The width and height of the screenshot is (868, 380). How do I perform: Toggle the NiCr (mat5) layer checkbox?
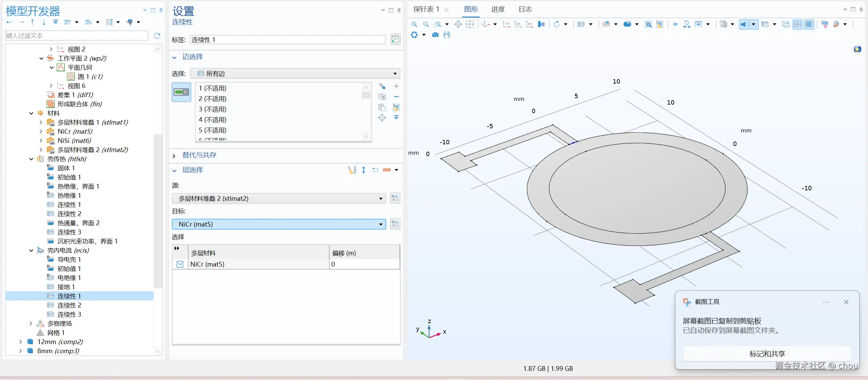click(180, 264)
